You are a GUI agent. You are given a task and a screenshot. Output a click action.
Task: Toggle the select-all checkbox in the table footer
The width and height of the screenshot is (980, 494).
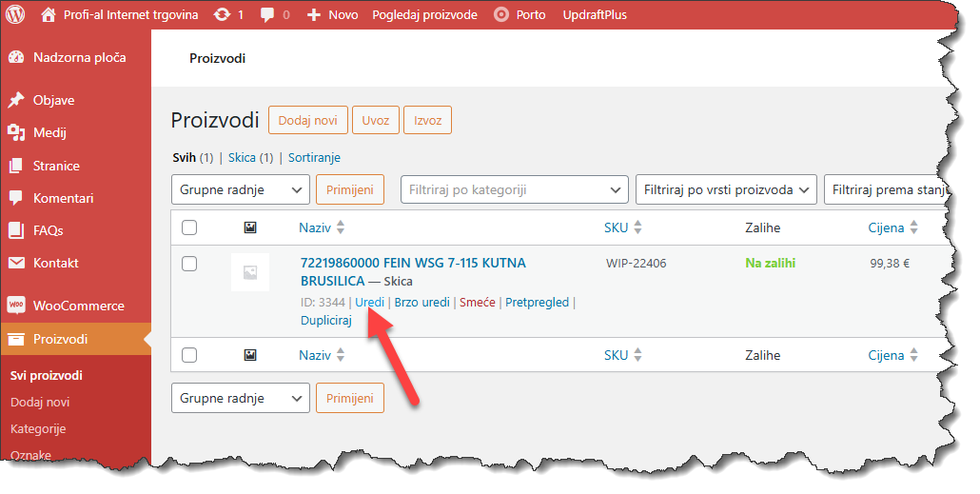tap(189, 355)
